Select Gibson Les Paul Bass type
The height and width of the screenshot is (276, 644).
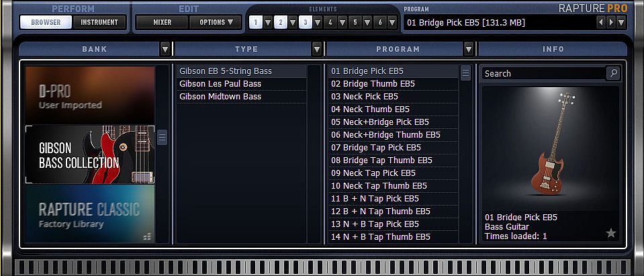(x=220, y=84)
